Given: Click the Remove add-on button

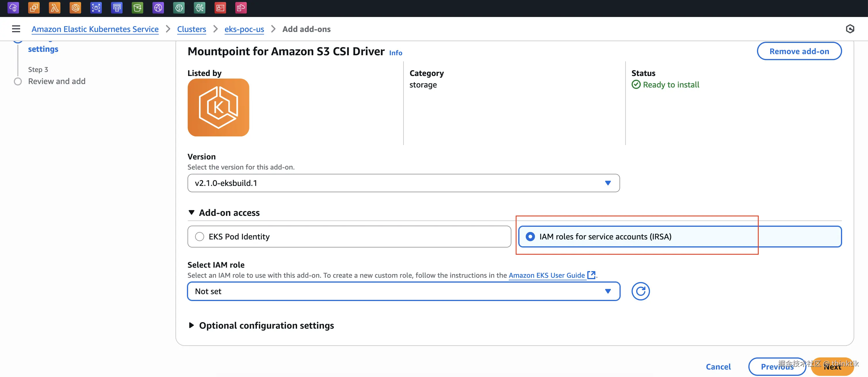Looking at the screenshot, I should point(799,51).
